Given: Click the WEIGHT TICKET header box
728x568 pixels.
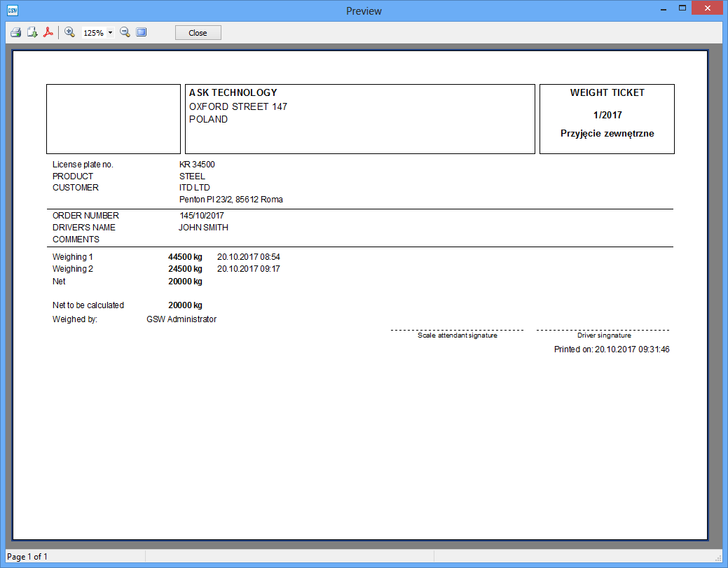Looking at the screenshot, I should [x=607, y=118].
